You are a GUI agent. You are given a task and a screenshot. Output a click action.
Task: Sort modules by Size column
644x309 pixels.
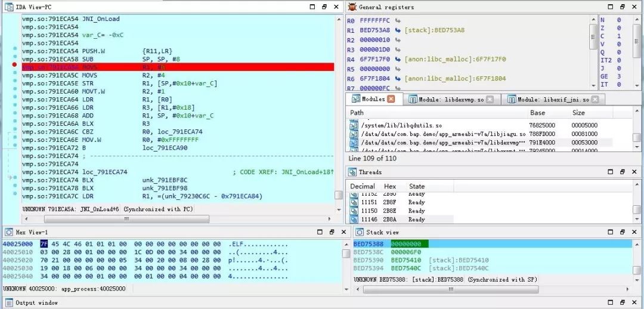[x=578, y=112]
